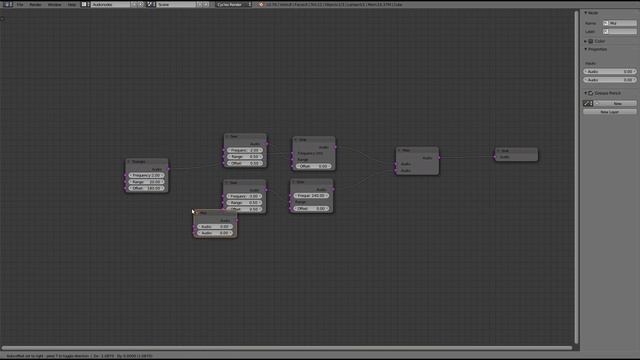Click the node Label field

point(619,31)
